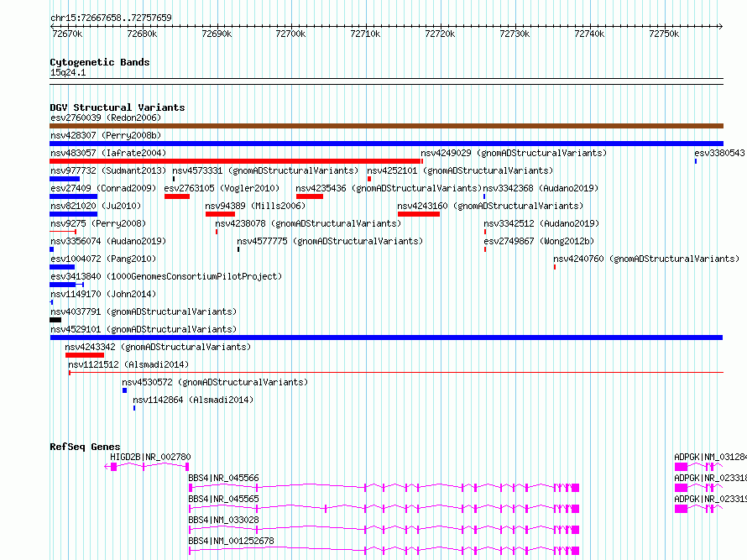Click nsv1142864 Alsmadi2014 label
This screenshot has height=560, width=747.
point(193,400)
